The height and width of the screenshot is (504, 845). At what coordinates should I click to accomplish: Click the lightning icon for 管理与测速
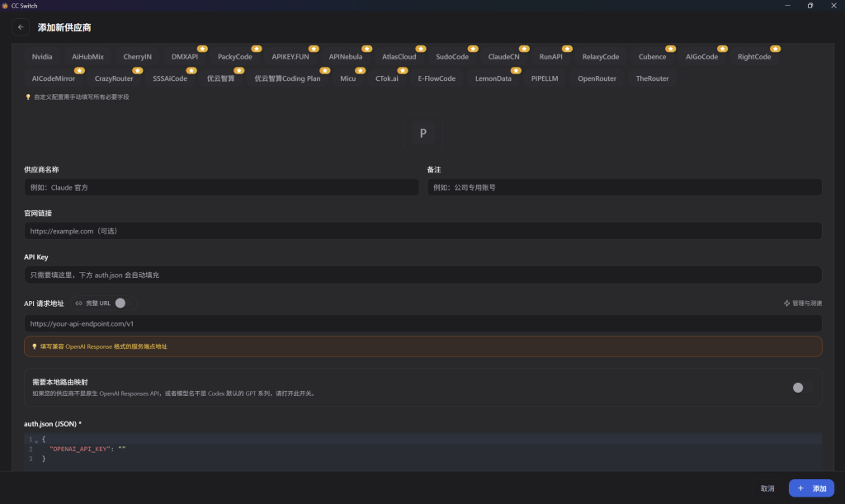786,304
